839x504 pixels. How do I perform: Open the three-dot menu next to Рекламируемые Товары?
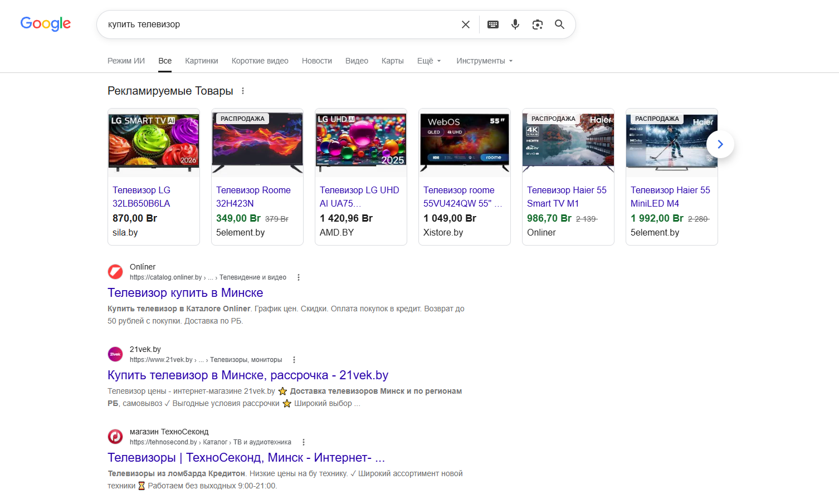243,91
